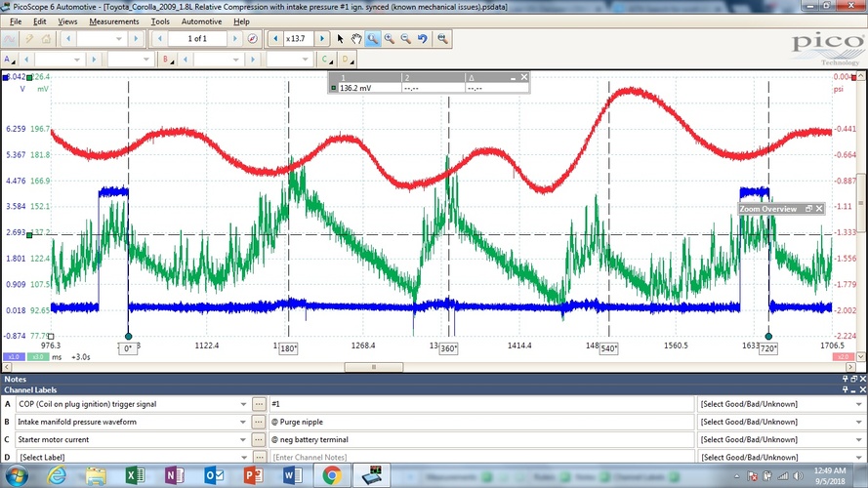Select the hand pan tool
This screenshot has height=488, width=868.
(x=356, y=39)
